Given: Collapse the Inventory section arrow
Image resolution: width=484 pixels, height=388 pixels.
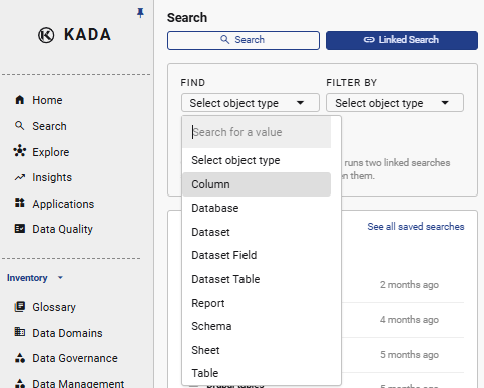Looking at the screenshot, I should pos(60,277).
